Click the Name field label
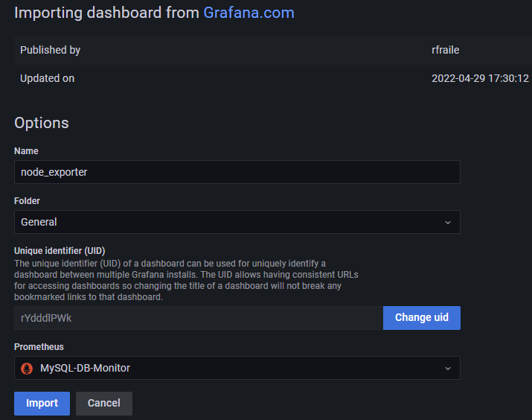The image size is (532, 420). (x=26, y=151)
